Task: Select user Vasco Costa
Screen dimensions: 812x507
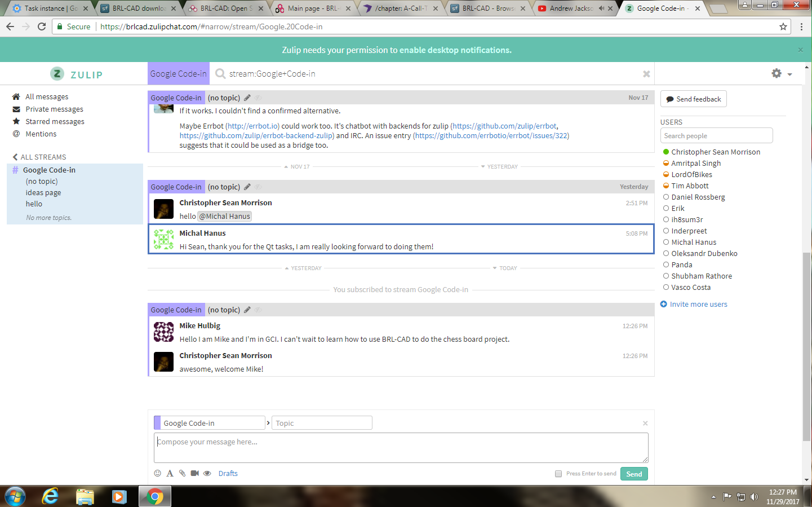Action: pyautogui.click(x=691, y=288)
